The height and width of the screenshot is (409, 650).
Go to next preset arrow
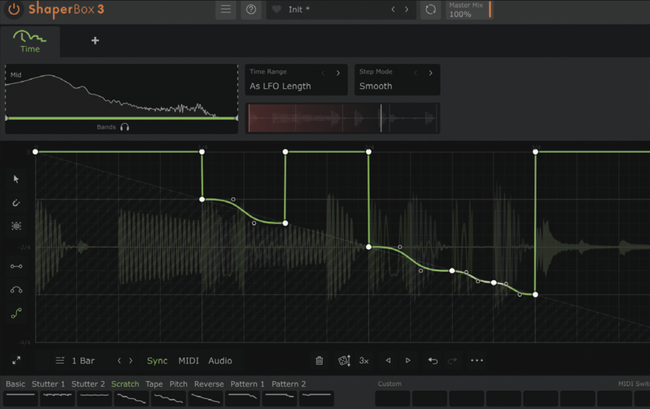pos(406,9)
